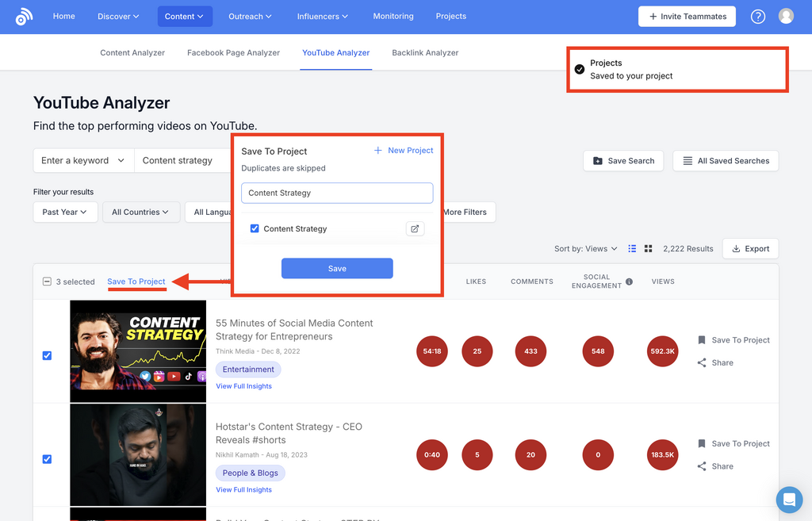
Task: Expand the Past Year date filter
Action: pyautogui.click(x=65, y=212)
